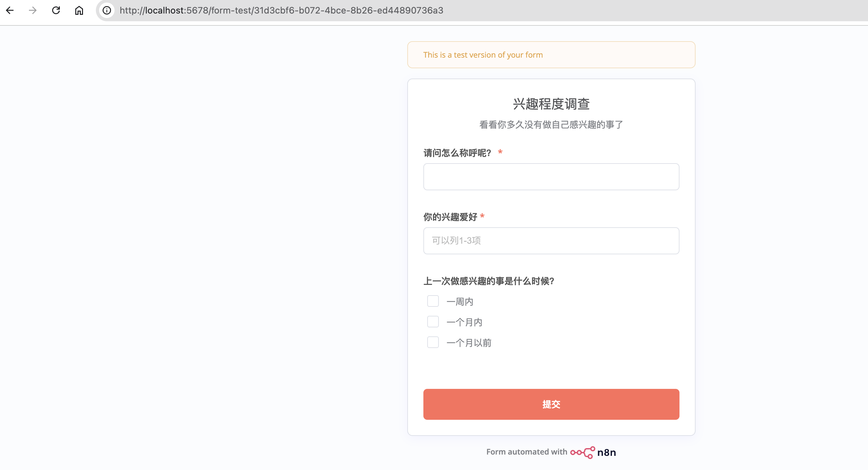Click the 一个月内 option label
This screenshot has width=868, height=470.
[464, 322]
